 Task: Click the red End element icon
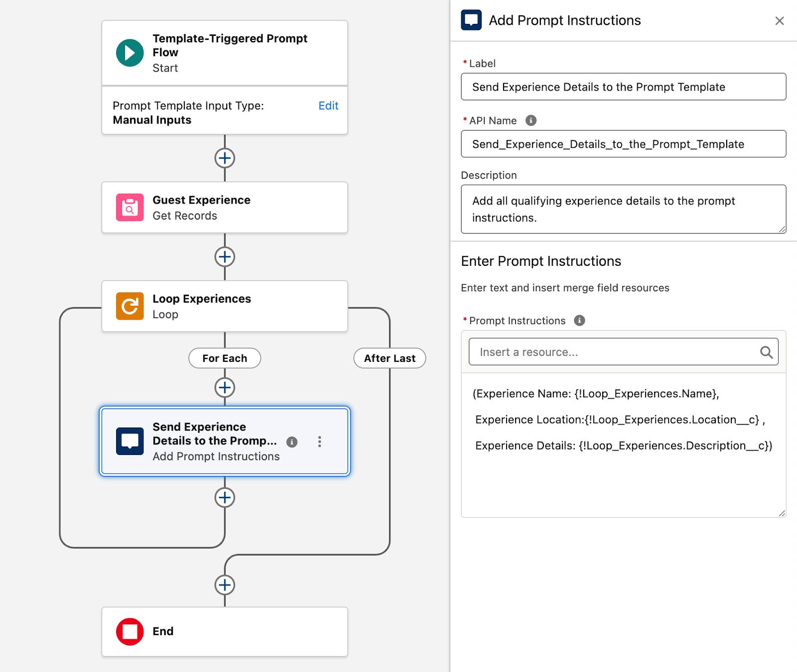130,631
